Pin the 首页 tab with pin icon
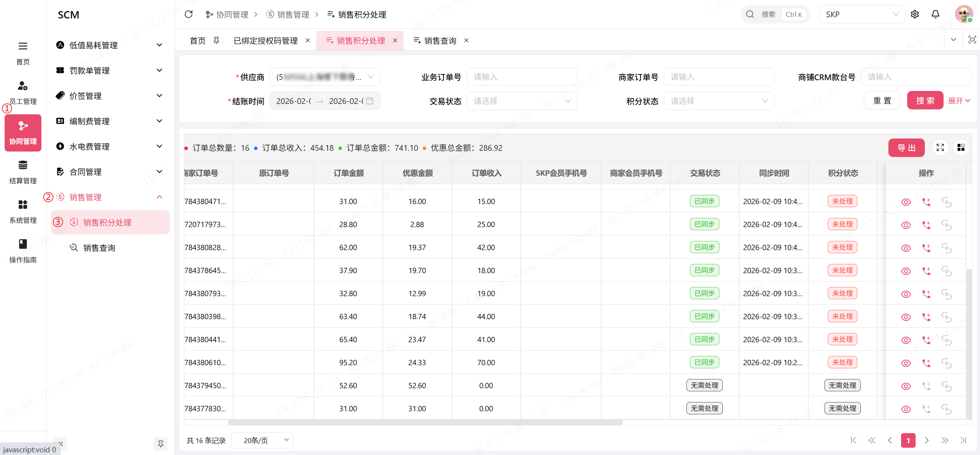The width and height of the screenshot is (980, 455). pos(216,40)
